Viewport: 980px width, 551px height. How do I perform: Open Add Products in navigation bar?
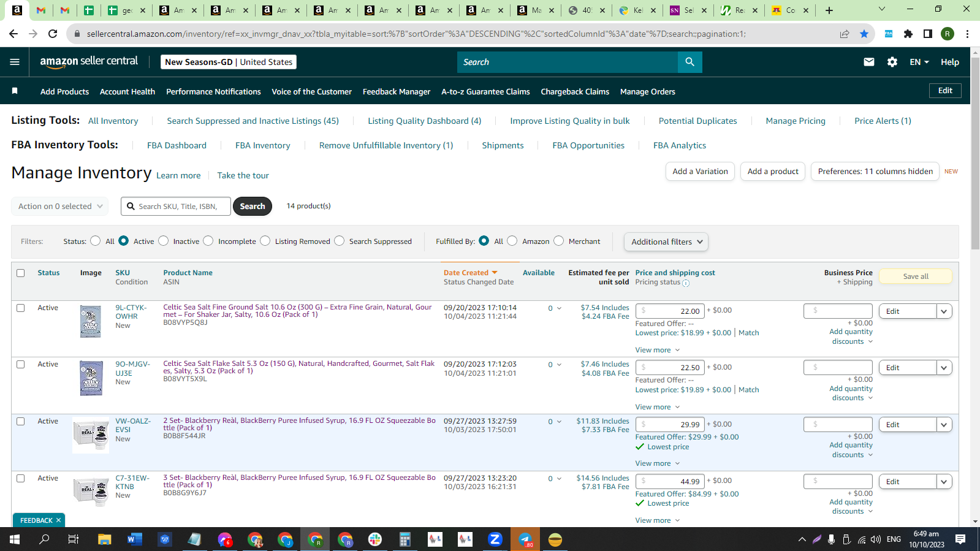pyautogui.click(x=64, y=91)
